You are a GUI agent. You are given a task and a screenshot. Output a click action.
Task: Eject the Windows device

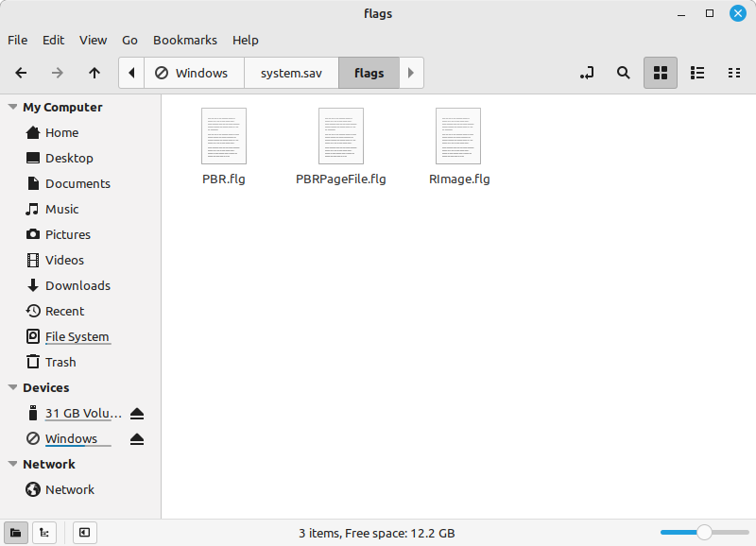click(137, 439)
